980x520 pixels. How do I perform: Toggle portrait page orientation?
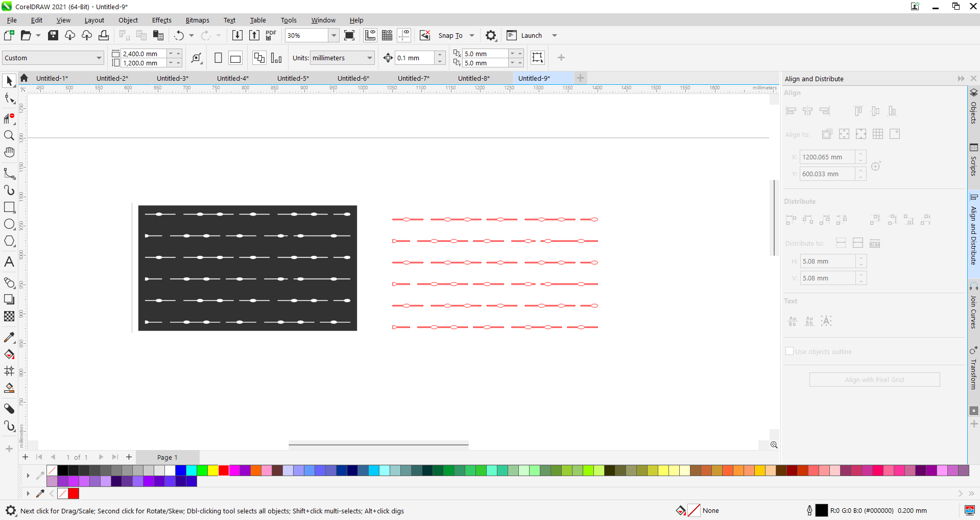click(x=218, y=58)
